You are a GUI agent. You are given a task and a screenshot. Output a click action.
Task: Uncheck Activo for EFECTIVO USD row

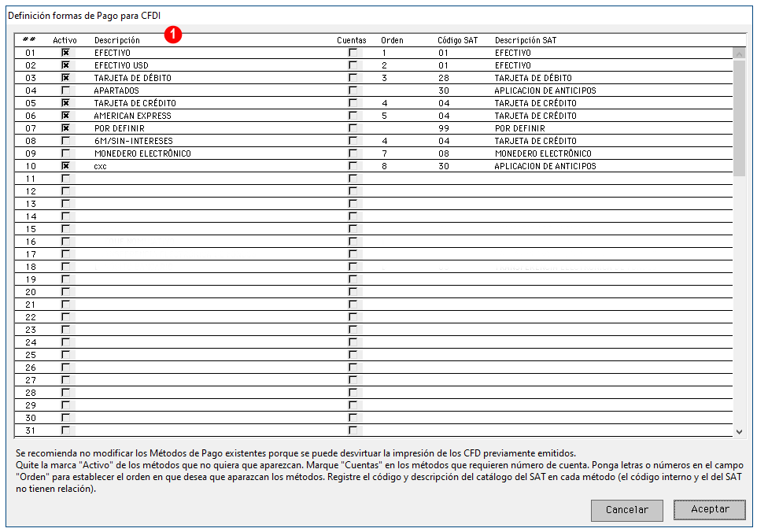65,65
